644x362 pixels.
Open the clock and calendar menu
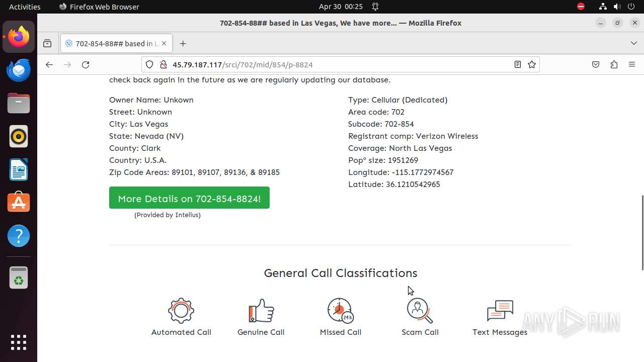click(341, 7)
